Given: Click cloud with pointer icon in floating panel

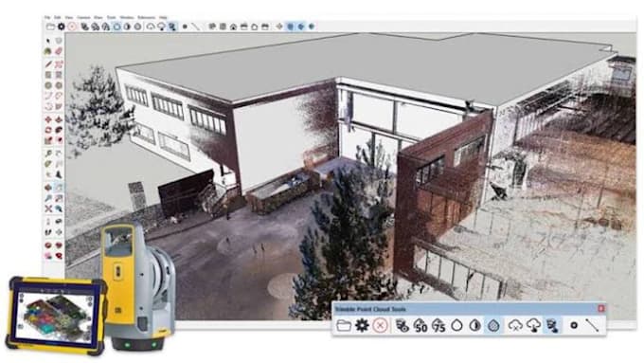Looking at the screenshot, I should [533, 326].
